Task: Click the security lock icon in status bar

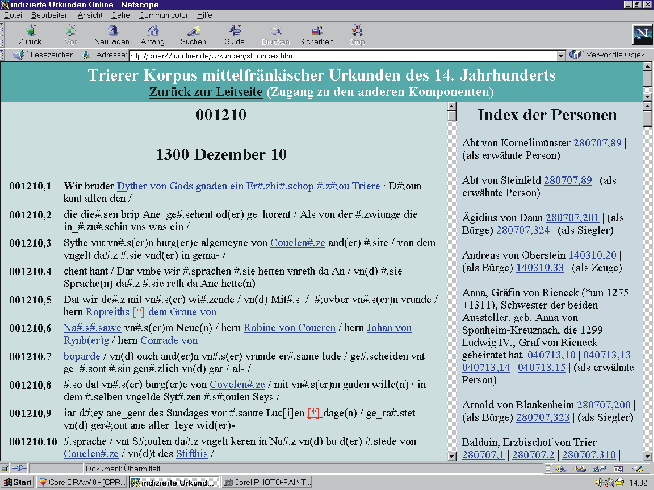Action: (5, 468)
